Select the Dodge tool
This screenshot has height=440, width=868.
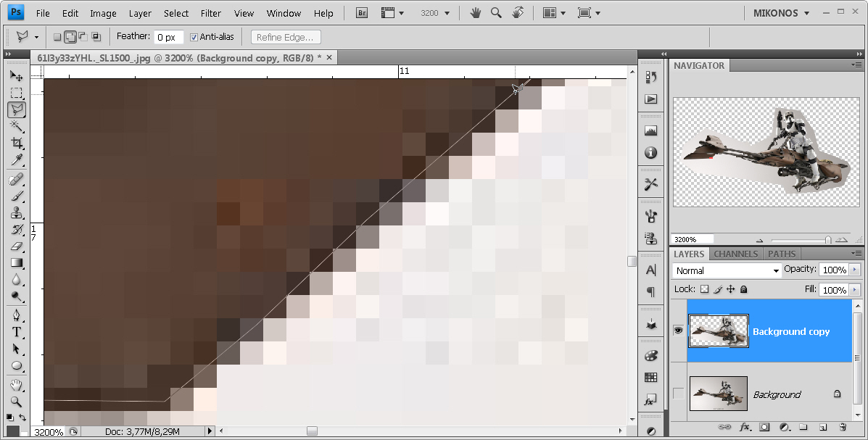[x=17, y=296]
